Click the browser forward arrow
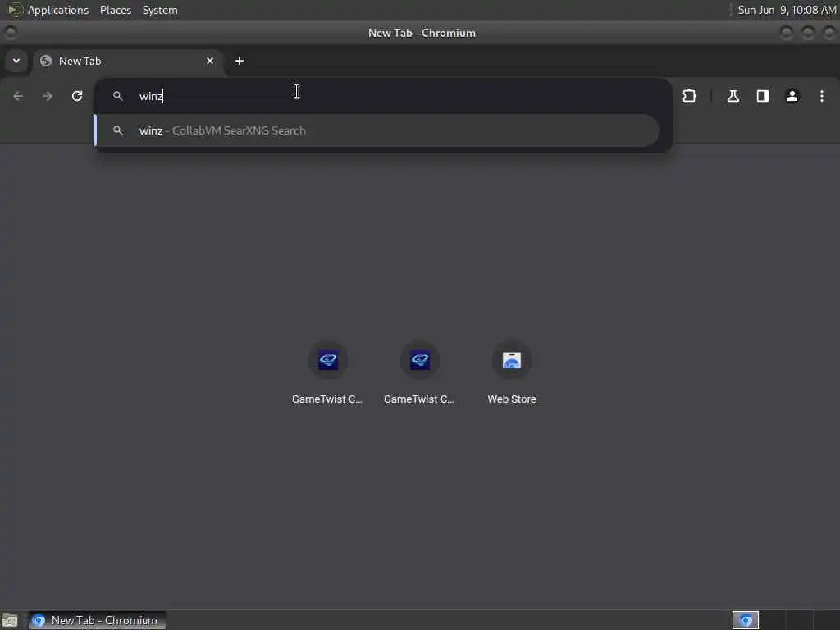This screenshot has width=840, height=630. click(x=48, y=96)
